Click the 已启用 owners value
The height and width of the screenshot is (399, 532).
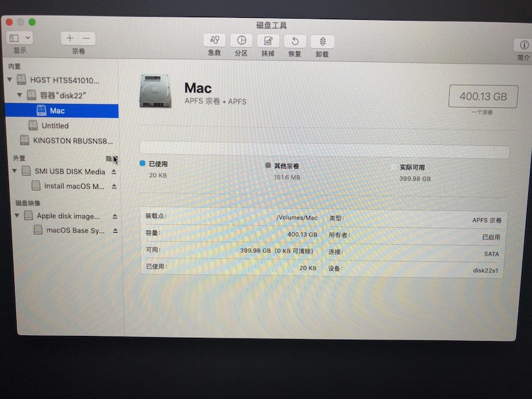tap(491, 237)
